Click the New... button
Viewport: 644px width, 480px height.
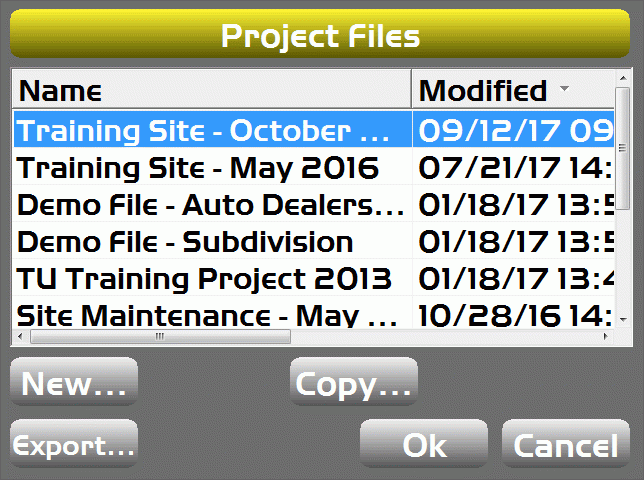[74, 382]
